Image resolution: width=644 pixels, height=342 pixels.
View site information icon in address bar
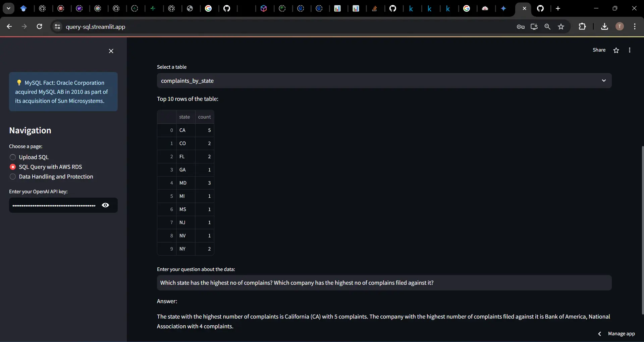click(x=57, y=26)
